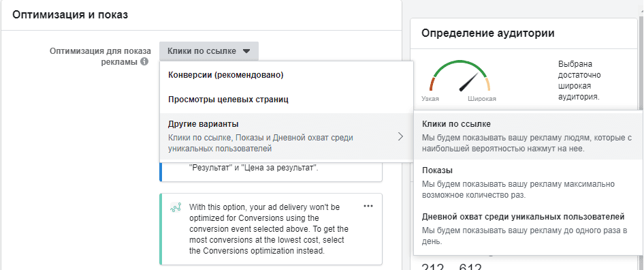Click the 'Узкая' gauge label

coord(430,99)
